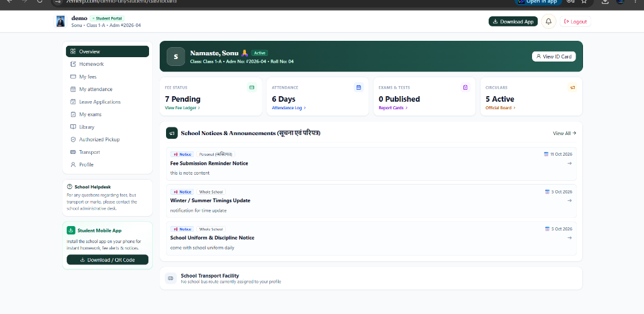Click the Student Mobile App download icon
This screenshot has height=314, width=644.
point(71,230)
